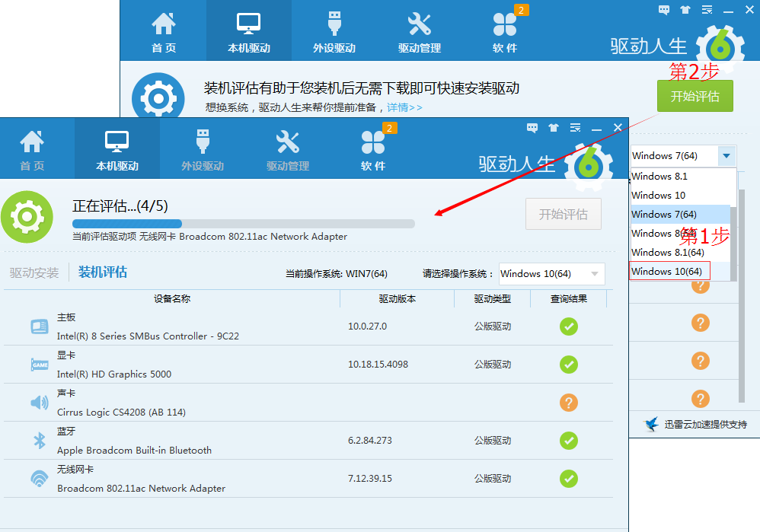Image resolution: width=760 pixels, height=532 pixels.
Task: Select Cirrus Logic CS4208 (AB 114) text
Action: point(121,413)
